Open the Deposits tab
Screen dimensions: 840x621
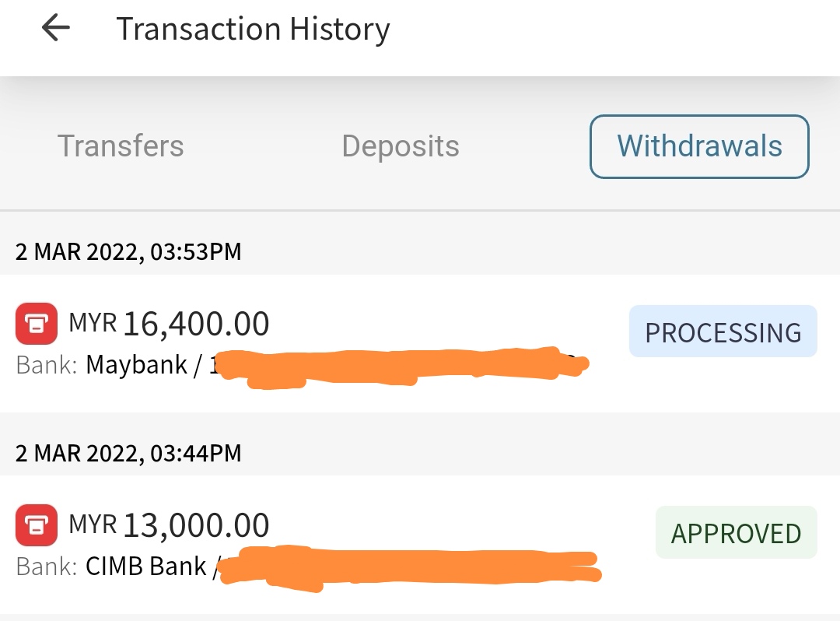(401, 146)
